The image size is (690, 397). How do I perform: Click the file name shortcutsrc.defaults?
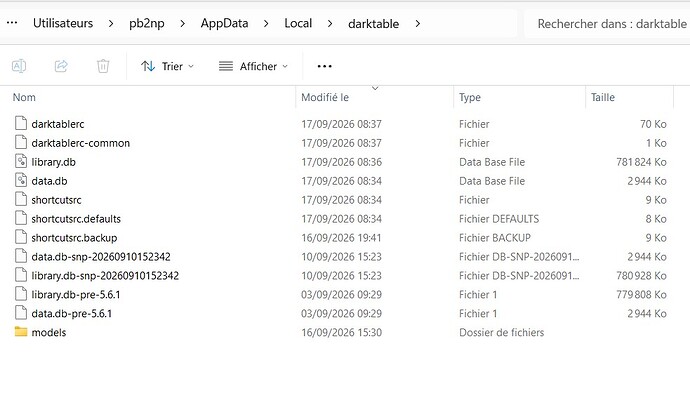[x=76, y=219]
